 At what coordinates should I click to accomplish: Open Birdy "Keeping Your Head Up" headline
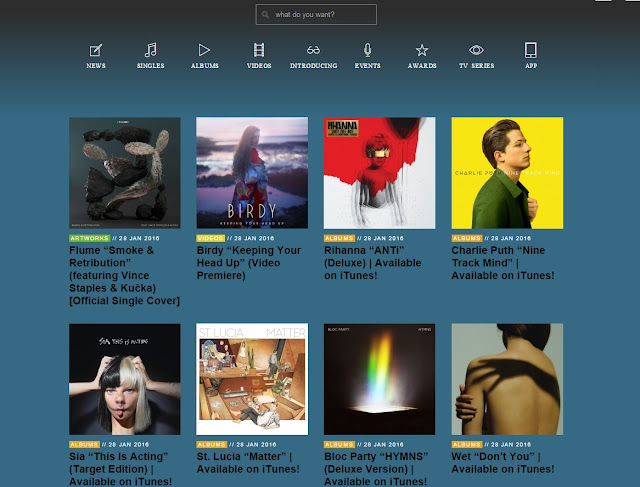click(x=249, y=263)
